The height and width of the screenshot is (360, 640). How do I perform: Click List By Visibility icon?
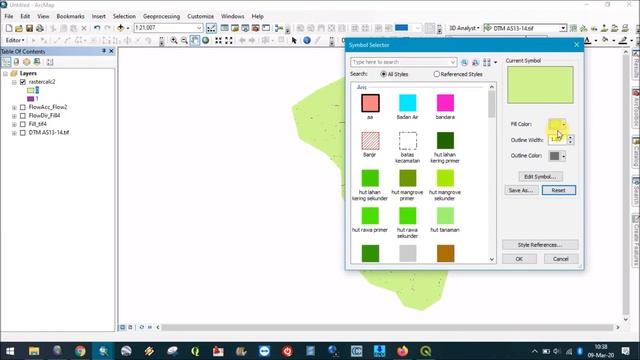pos(27,62)
